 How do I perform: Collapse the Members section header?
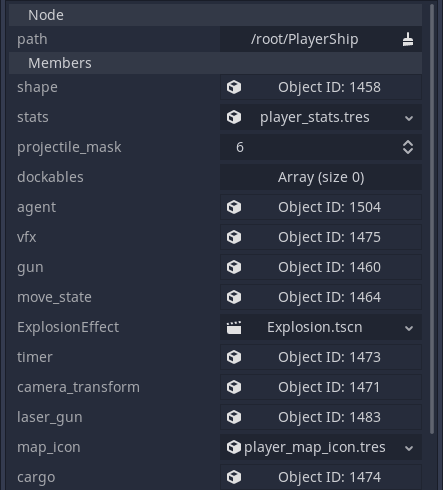(x=215, y=63)
